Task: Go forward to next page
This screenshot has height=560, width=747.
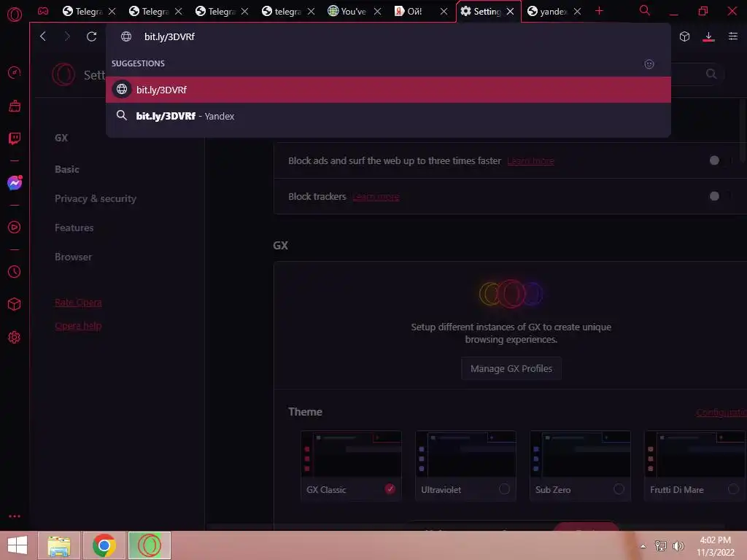Action: pos(67,36)
